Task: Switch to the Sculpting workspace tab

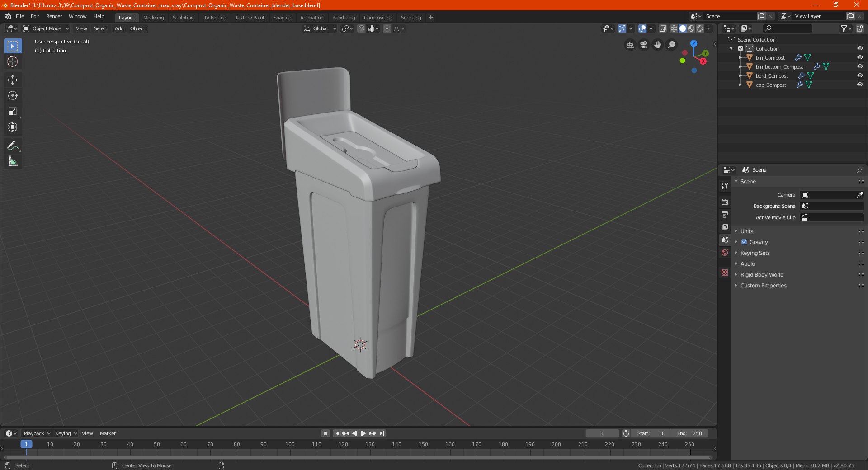Action: (183, 18)
